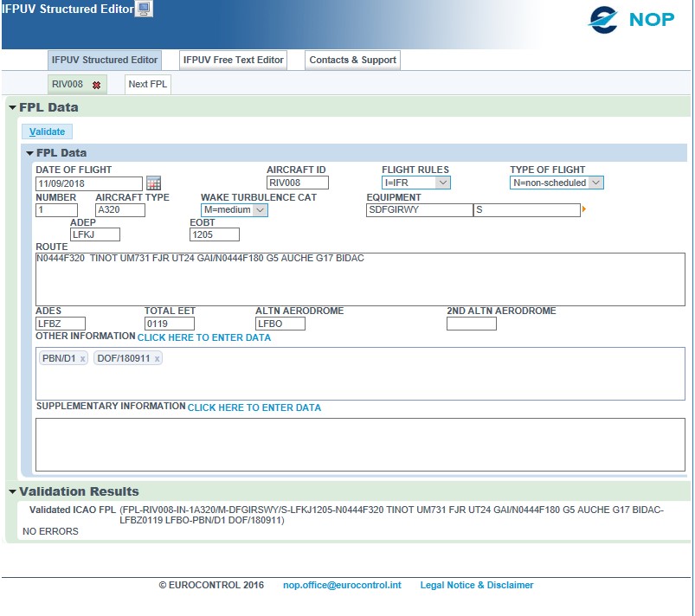Screen dimensions: 695x616
Task: Open the Next FPL tab
Action: 148,84
